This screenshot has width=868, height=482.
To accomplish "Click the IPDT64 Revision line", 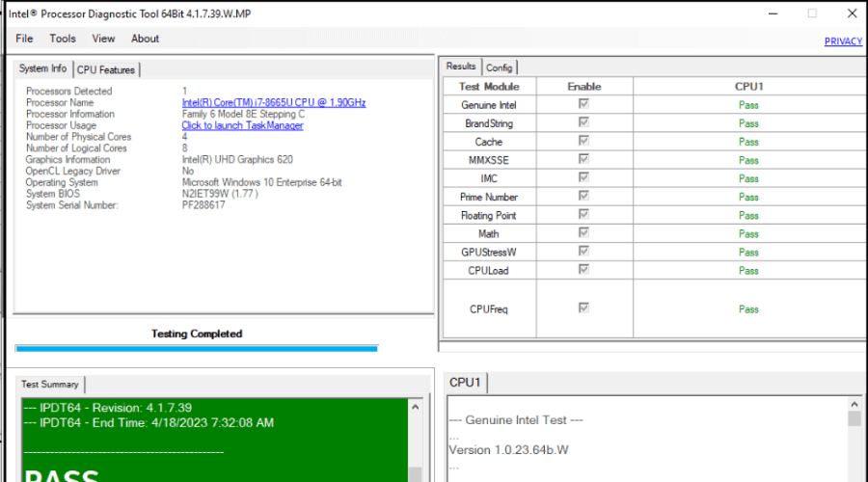I will pos(108,408).
